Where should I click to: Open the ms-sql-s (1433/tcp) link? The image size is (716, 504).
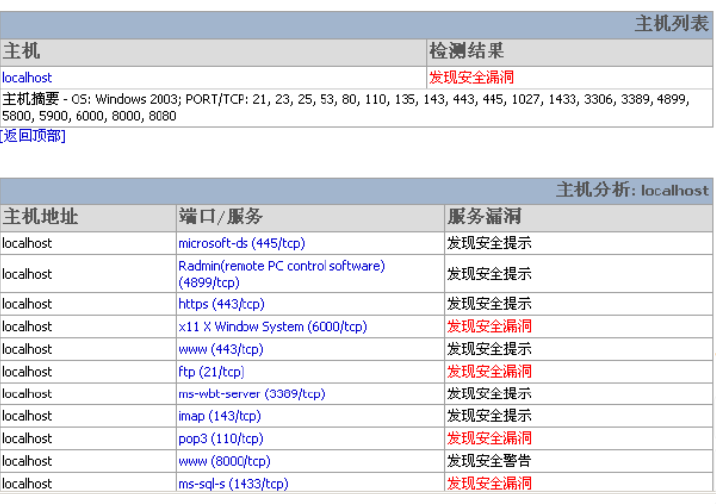(233, 483)
